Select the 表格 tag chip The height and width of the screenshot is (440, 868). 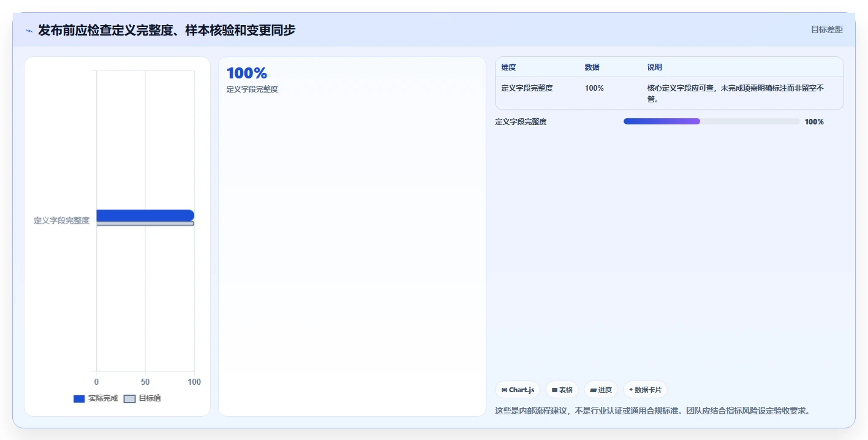pyautogui.click(x=562, y=390)
